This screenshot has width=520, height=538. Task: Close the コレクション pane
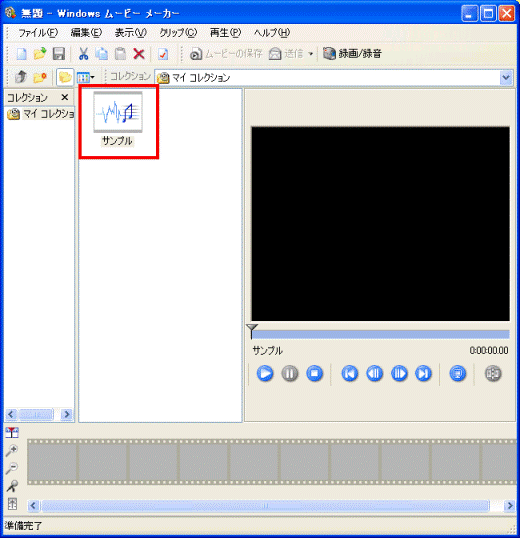click(x=64, y=97)
